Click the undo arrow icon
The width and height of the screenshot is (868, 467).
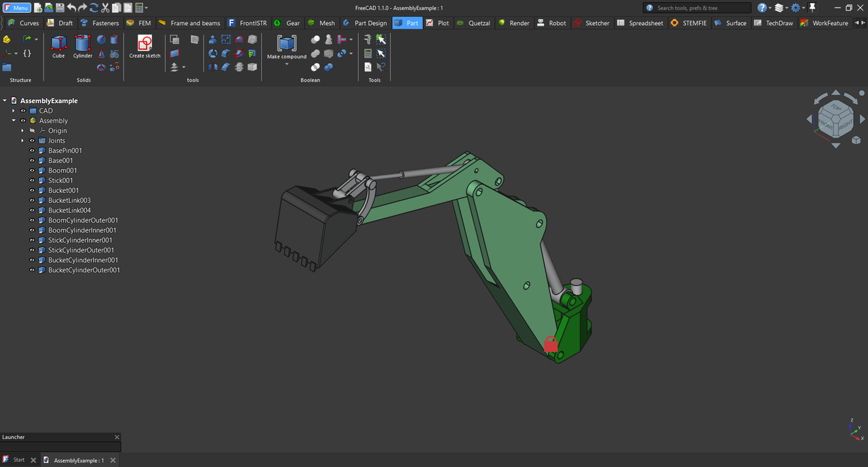click(72, 7)
